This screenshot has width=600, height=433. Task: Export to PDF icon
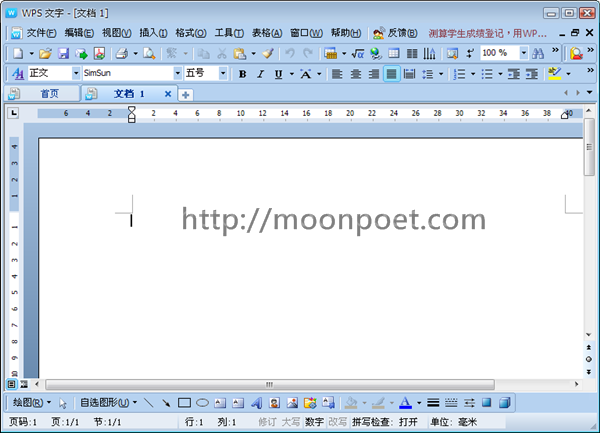[x=99, y=53]
